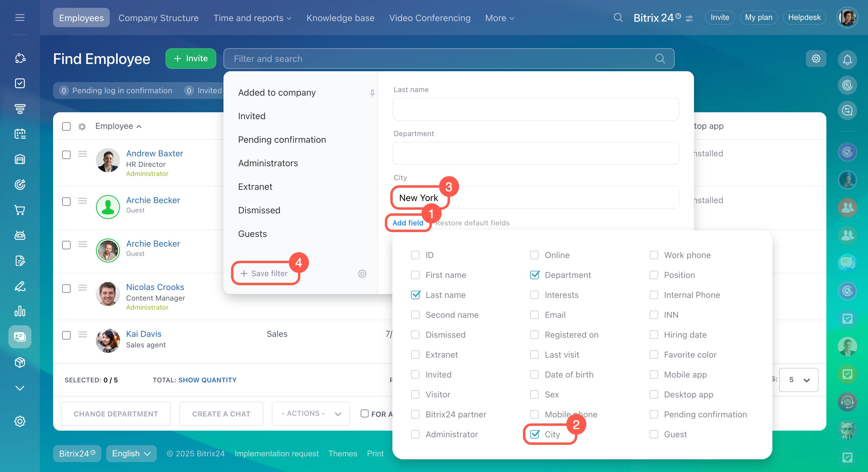Open filter settings gear beside Save filter
Viewport: 868px width, 472px height.
tap(362, 273)
